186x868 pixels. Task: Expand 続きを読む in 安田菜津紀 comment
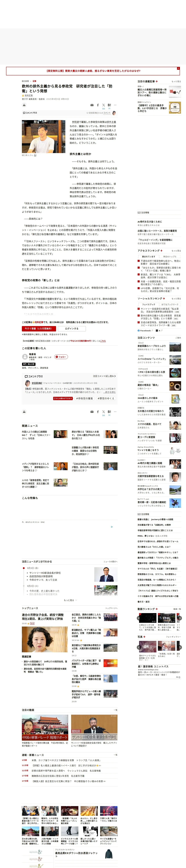click(x=109, y=392)
